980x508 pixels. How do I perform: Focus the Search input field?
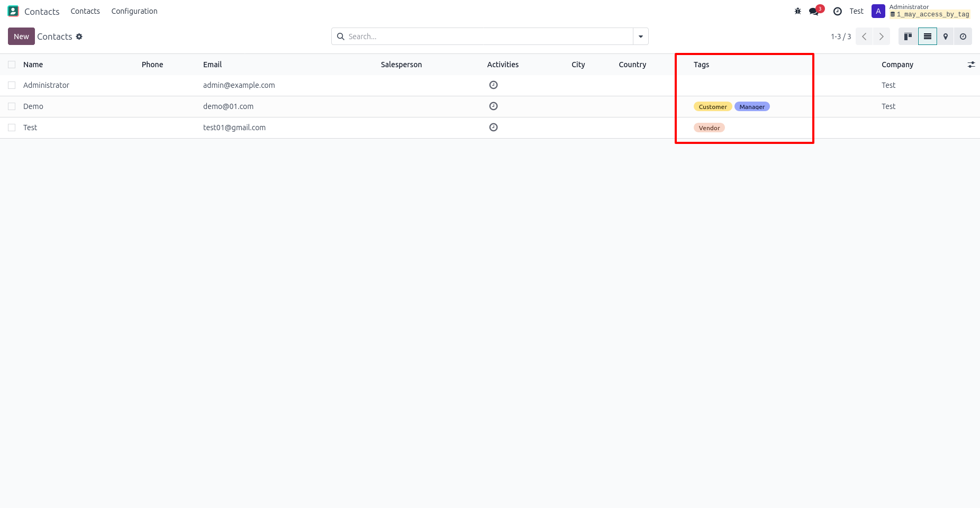click(487, 37)
